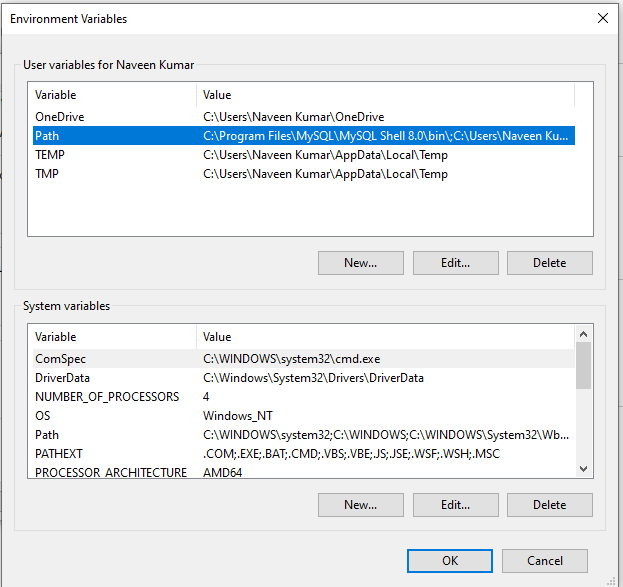Click the TMP row's AppData\Local\Temp value
This screenshot has width=623, height=587.
click(325, 174)
